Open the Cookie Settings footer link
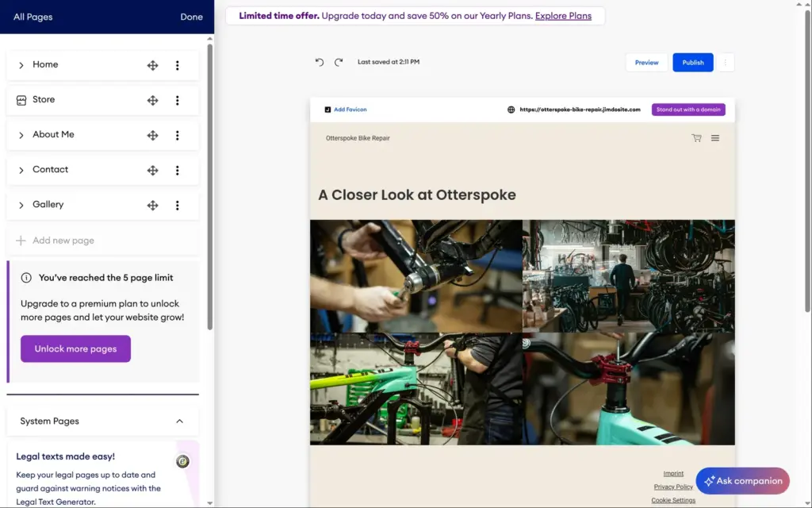The height and width of the screenshot is (508, 812). (x=673, y=500)
